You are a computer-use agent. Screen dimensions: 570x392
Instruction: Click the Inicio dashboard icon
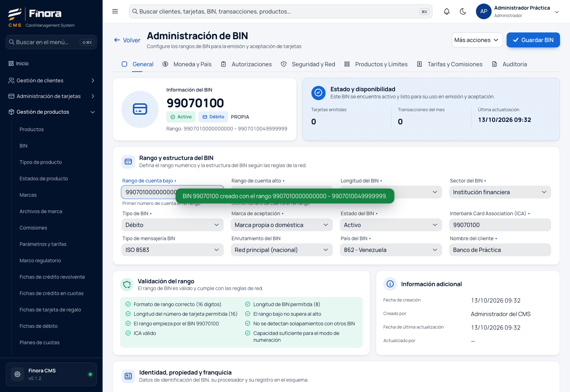[x=11, y=63]
